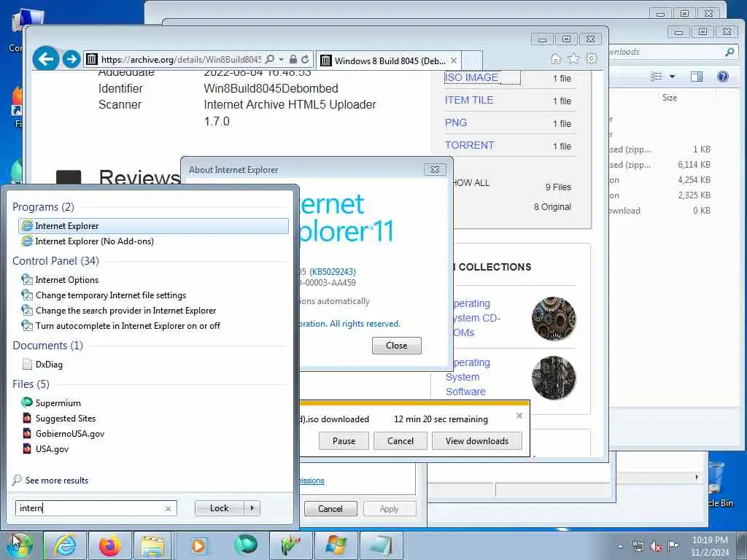Click the Lock button in Start menu
Screen dimensions: 747x560
coord(219,508)
